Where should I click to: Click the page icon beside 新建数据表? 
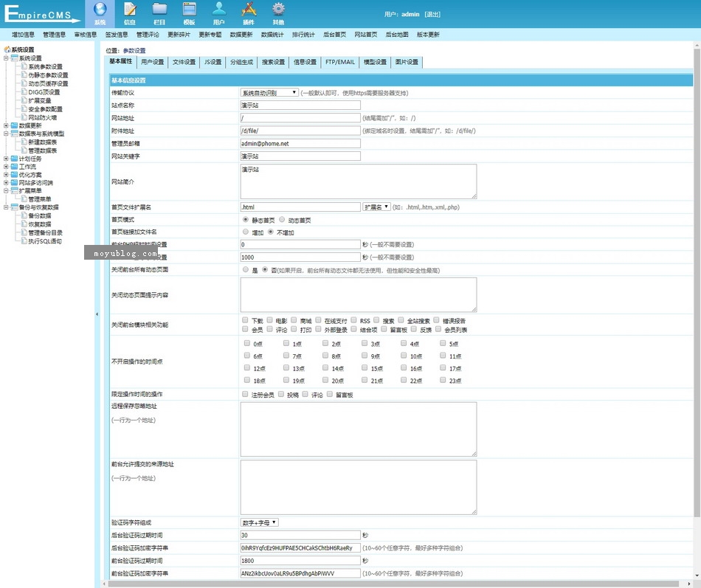24,142
